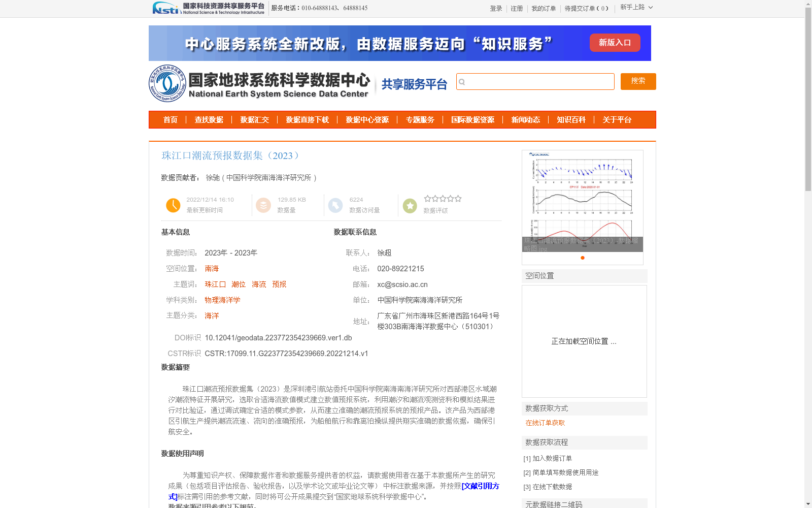Click the 空间位置 panel header
The width and height of the screenshot is (812, 508).
tap(585, 276)
